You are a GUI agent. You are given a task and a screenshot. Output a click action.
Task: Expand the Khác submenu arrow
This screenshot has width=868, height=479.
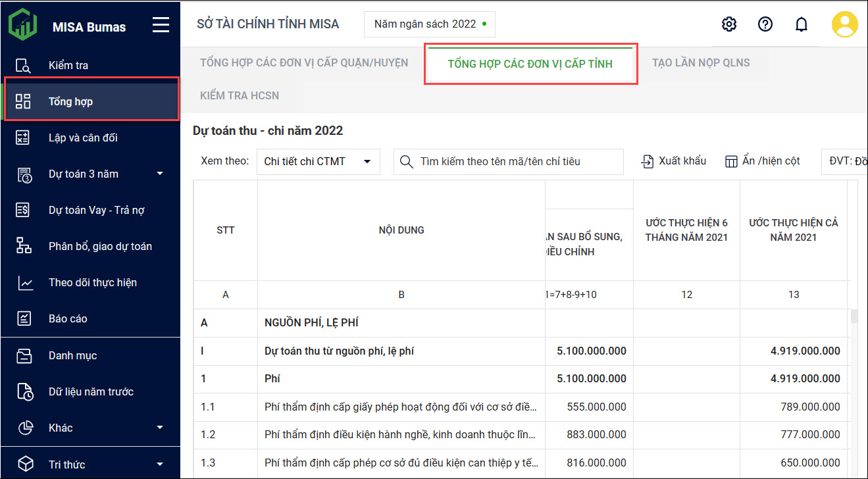coord(160,428)
